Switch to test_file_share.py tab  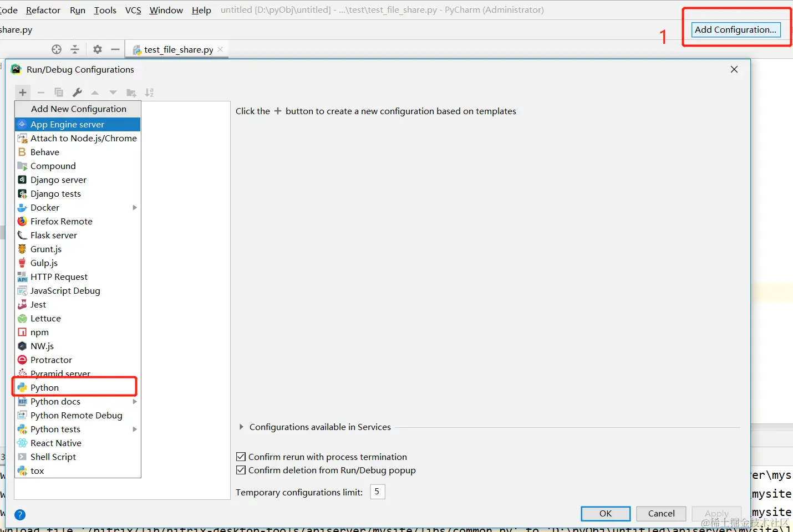[178, 49]
